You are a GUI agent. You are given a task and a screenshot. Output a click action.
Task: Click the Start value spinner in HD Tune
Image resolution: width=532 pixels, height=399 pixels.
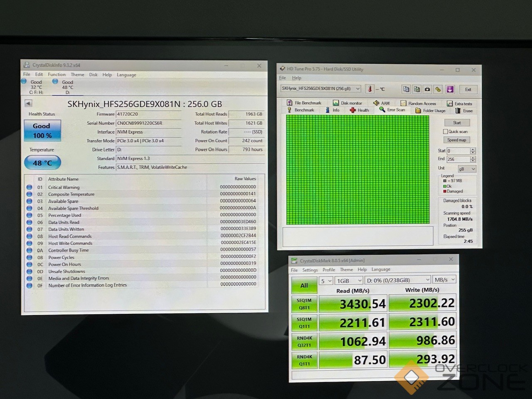coord(473,151)
